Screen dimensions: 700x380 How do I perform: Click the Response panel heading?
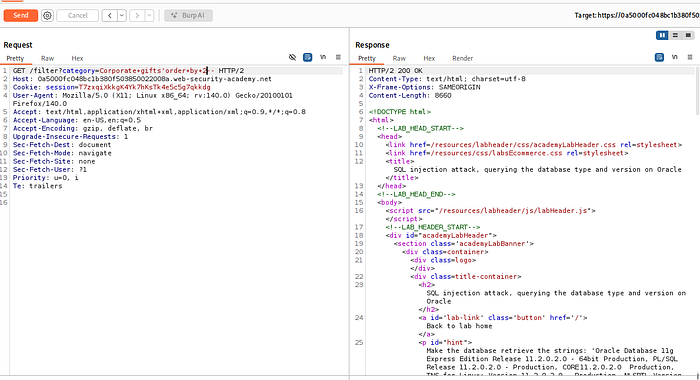point(372,45)
